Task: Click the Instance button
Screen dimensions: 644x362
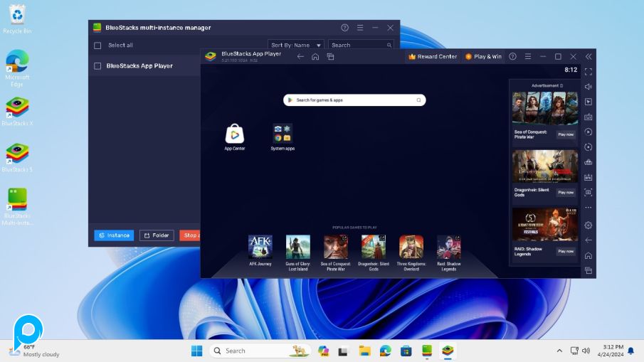Action: [x=114, y=235]
